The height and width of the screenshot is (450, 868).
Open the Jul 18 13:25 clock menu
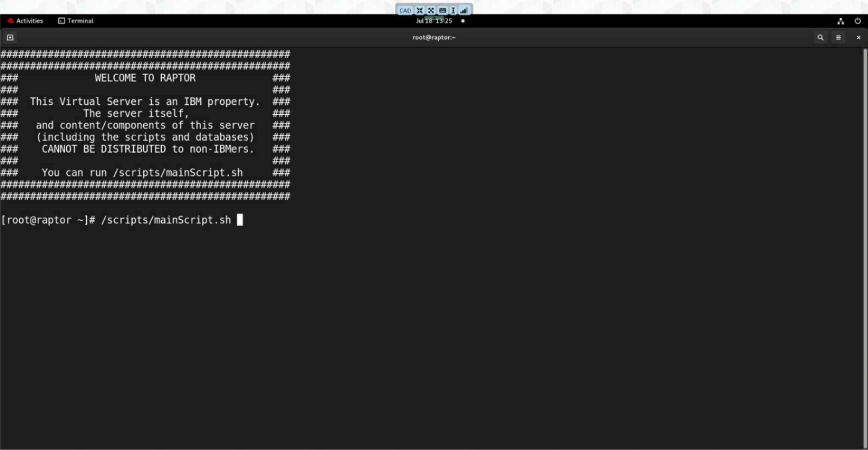click(x=434, y=20)
